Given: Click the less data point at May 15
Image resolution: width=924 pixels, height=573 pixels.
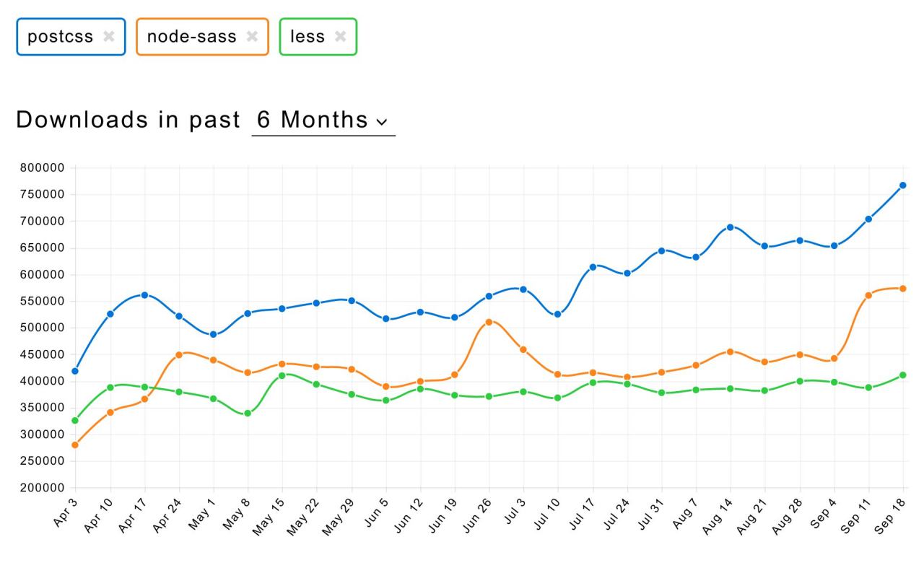Looking at the screenshot, I should [x=282, y=375].
